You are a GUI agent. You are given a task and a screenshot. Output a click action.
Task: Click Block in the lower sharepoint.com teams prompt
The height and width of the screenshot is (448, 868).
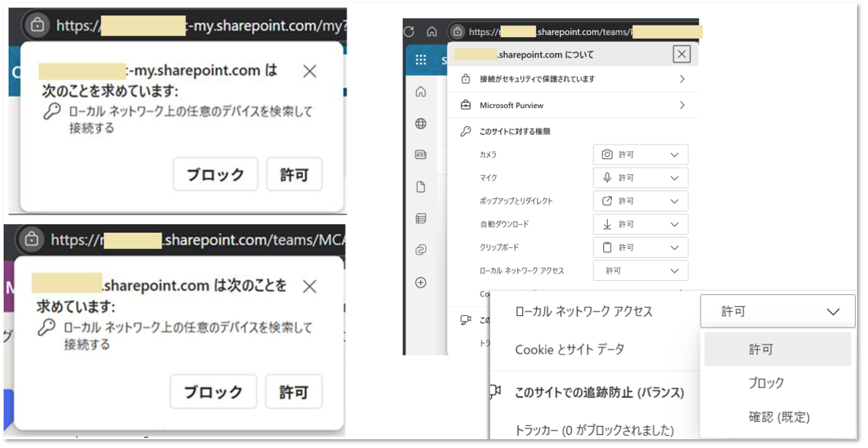(x=213, y=392)
